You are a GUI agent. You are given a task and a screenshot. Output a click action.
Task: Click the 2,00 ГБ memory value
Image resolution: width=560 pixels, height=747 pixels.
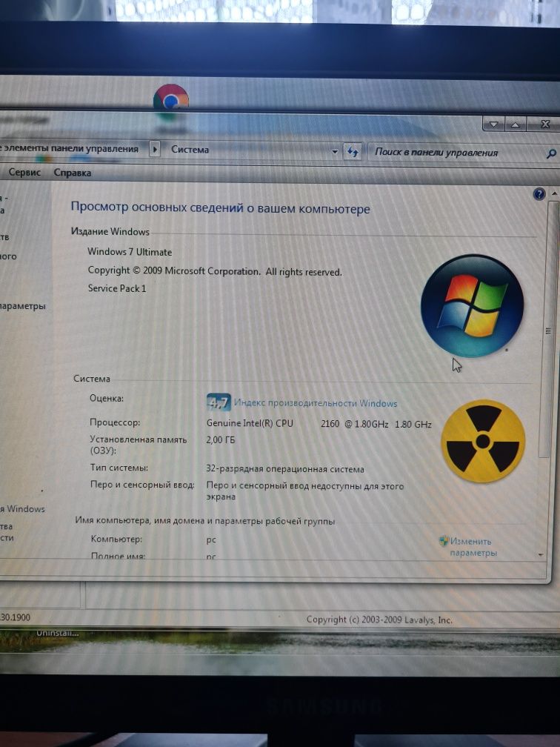pos(221,440)
